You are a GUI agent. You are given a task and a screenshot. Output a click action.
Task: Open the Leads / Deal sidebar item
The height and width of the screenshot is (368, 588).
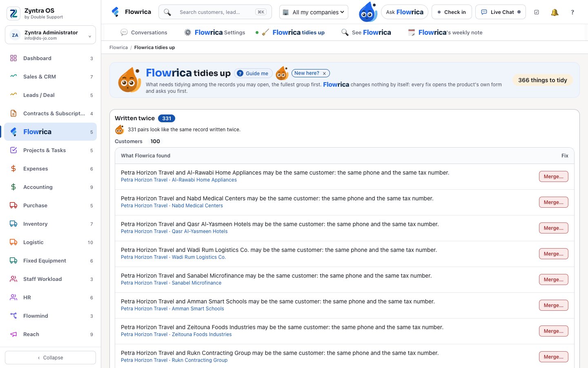tap(50, 95)
